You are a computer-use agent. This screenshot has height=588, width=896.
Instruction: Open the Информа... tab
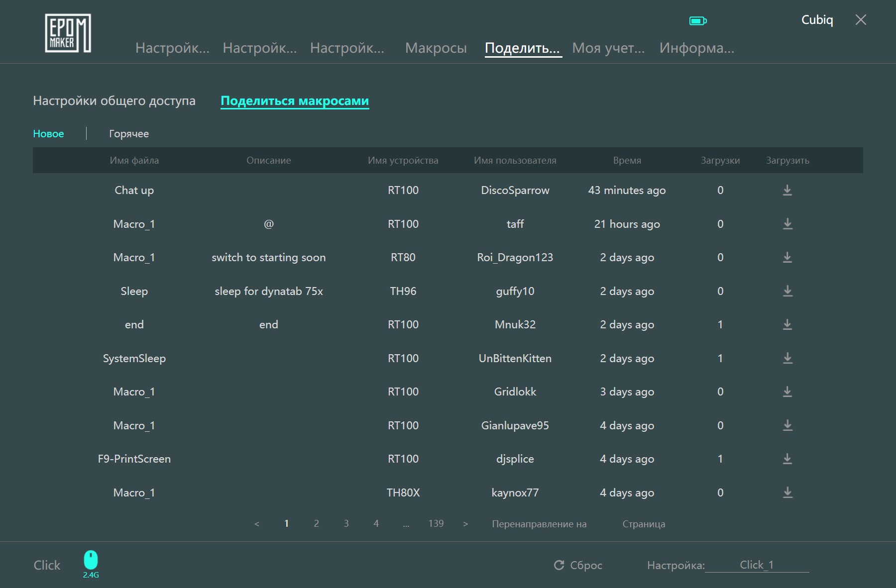pos(697,48)
